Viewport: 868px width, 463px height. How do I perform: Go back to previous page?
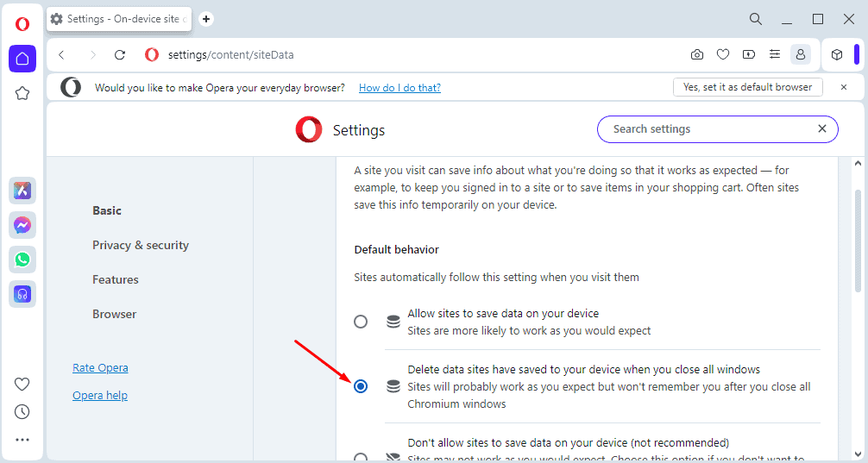(62, 55)
